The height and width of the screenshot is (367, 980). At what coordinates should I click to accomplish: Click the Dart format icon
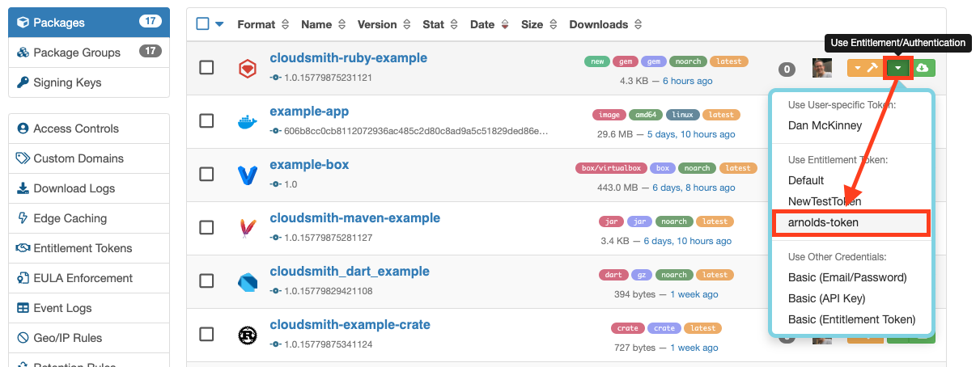(248, 281)
